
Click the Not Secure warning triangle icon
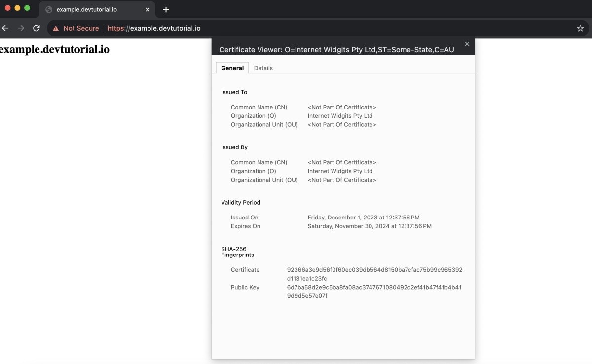(56, 28)
